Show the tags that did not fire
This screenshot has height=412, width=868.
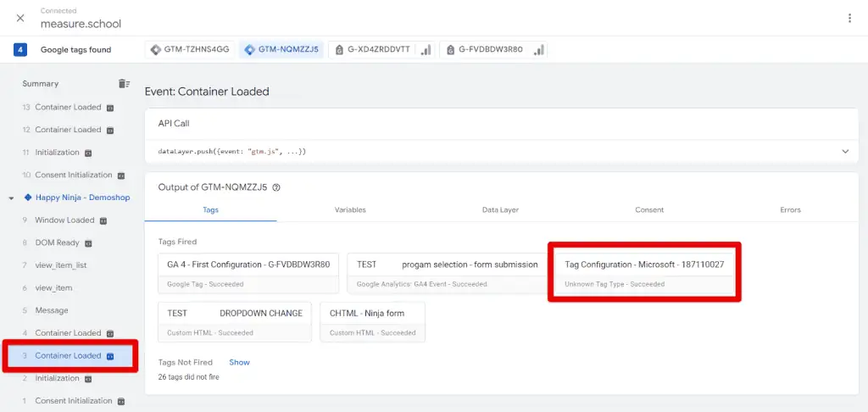239,362
